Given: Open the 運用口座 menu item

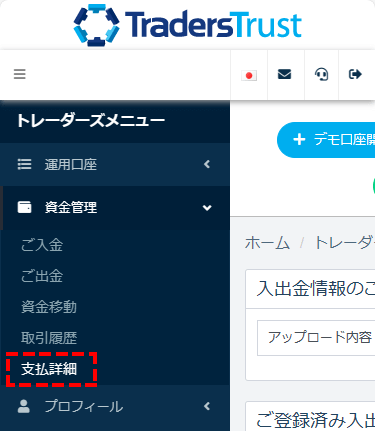Looking at the screenshot, I should pyautogui.click(x=115, y=164).
